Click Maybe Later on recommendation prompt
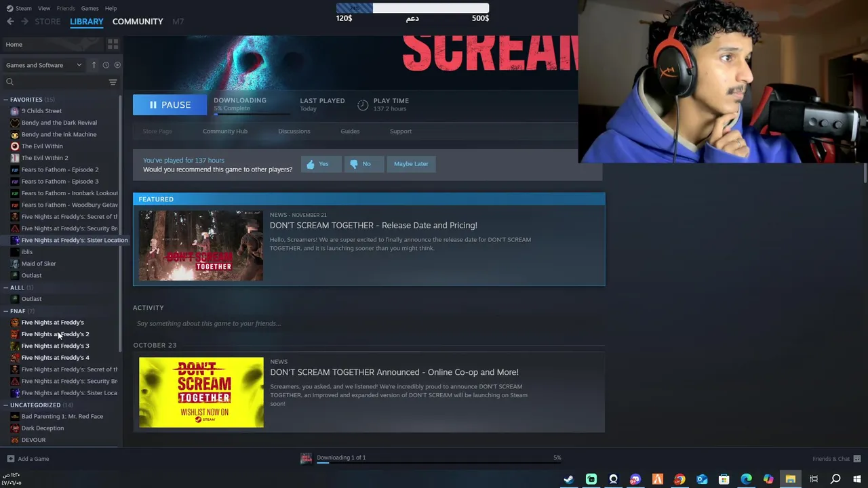 pos(411,164)
